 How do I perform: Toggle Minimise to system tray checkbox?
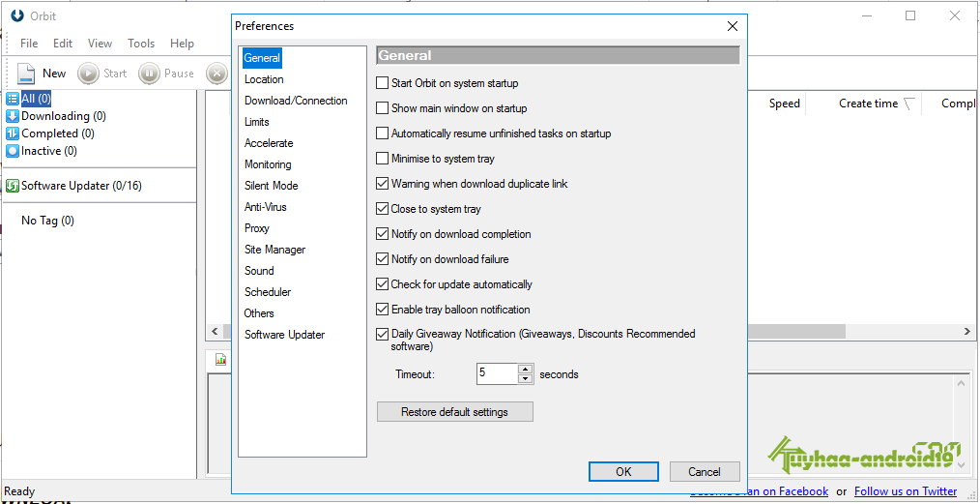[382, 159]
